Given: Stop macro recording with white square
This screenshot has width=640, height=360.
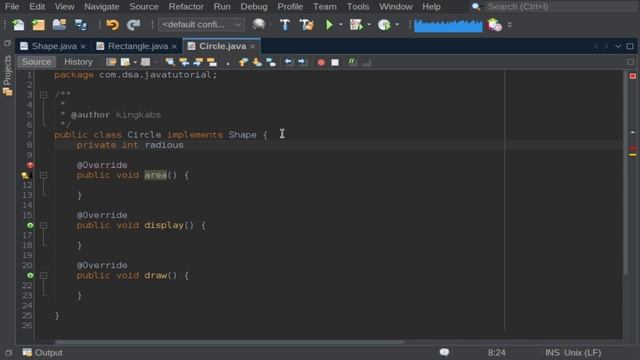Looking at the screenshot, I should (x=335, y=62).
